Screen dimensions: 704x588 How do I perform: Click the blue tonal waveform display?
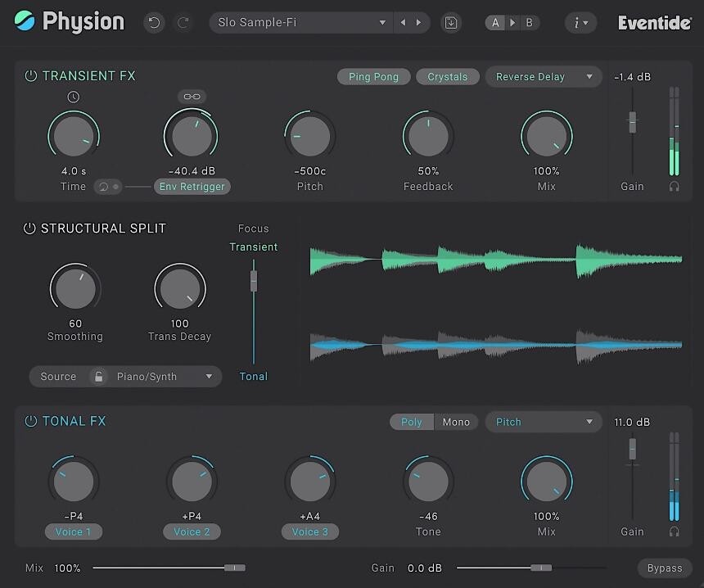496,346
